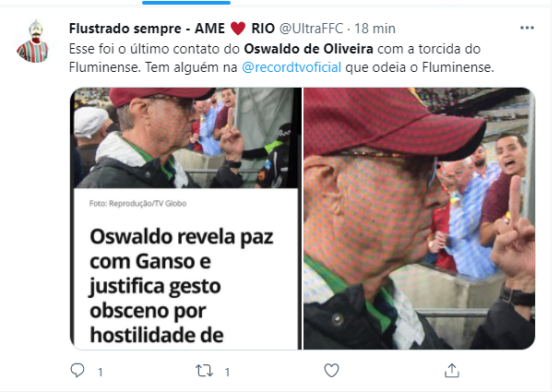The height and width of the screenshot is (392, 559).
Task: Open the 18 min timestamp
Action: [375, 29]
